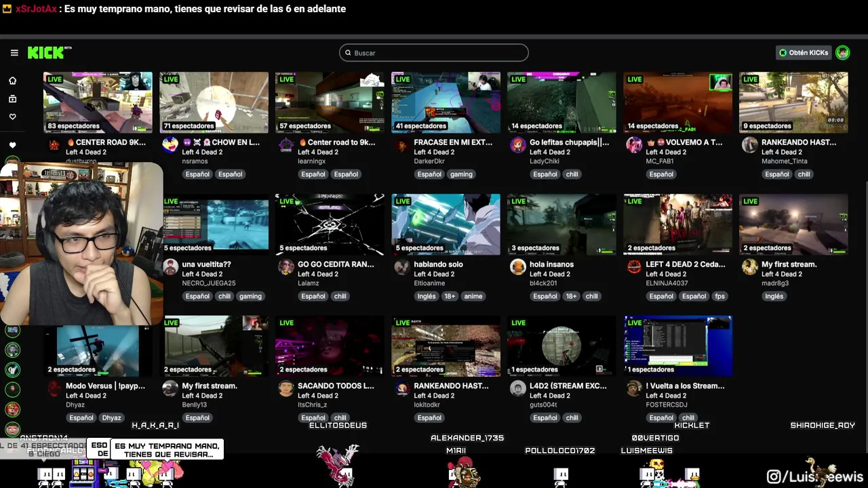Click the chill tag under LadyChiki
Image resolution: width=868 pixels, height=488 pixels.
(572, 174)
